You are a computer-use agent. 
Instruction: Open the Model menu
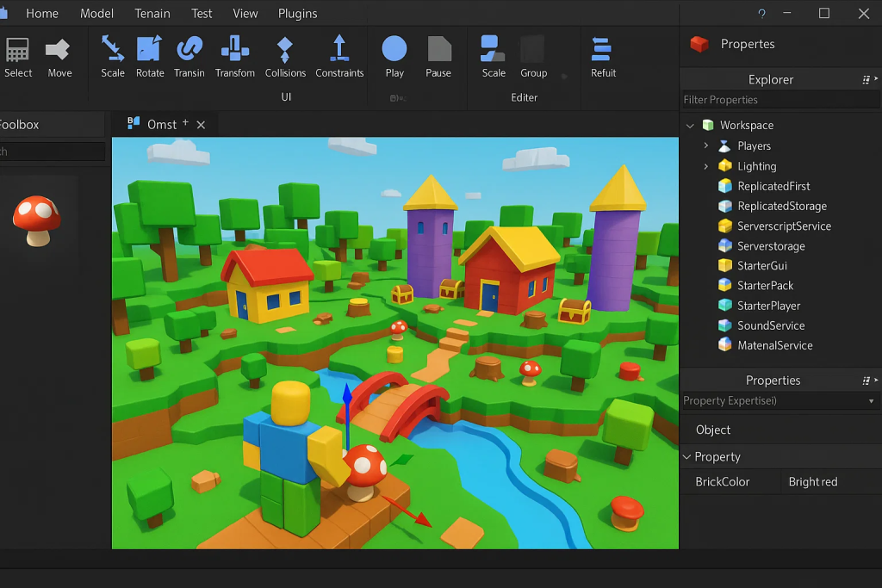pos(96,14)
